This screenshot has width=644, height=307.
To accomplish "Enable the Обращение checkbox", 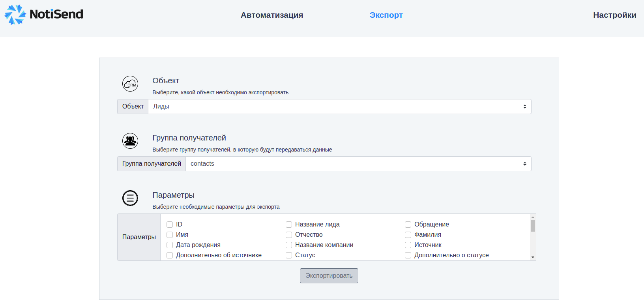I will pyautogui.click(x=408, y=225).
